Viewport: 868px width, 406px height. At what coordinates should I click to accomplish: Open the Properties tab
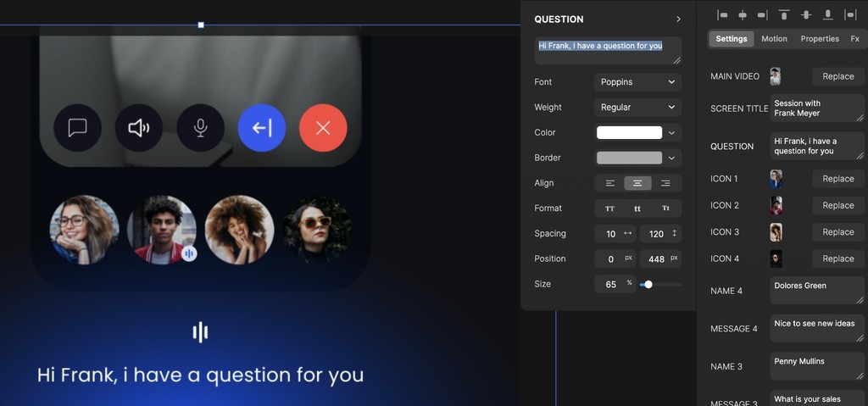click(x=820, y=39)
